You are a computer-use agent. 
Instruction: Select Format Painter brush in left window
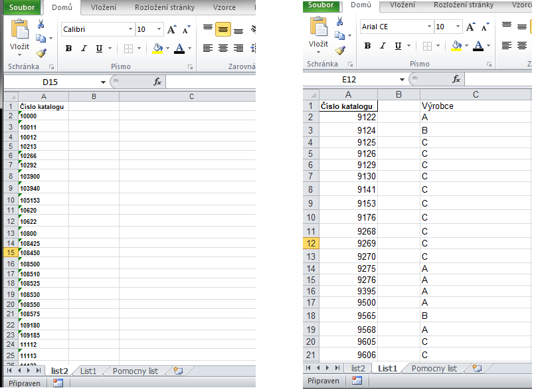41,52
